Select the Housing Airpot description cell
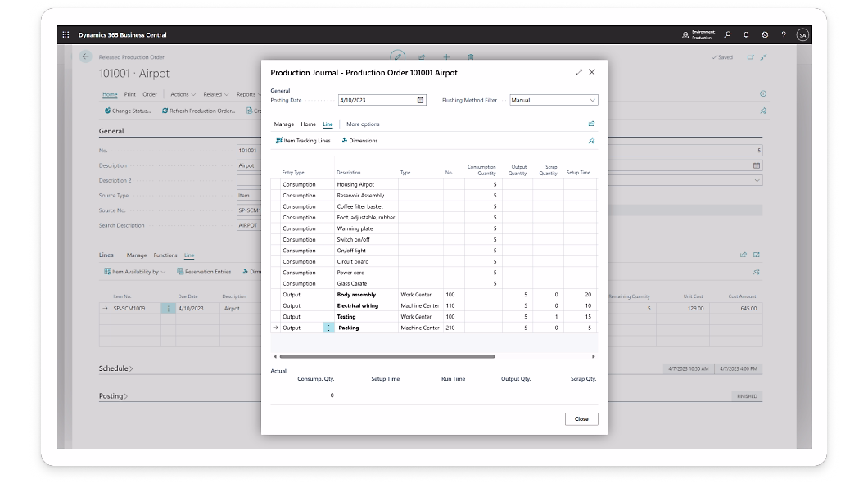Viewport: 868px width, 488px height. pyautogui.click(x=366, y=184)
